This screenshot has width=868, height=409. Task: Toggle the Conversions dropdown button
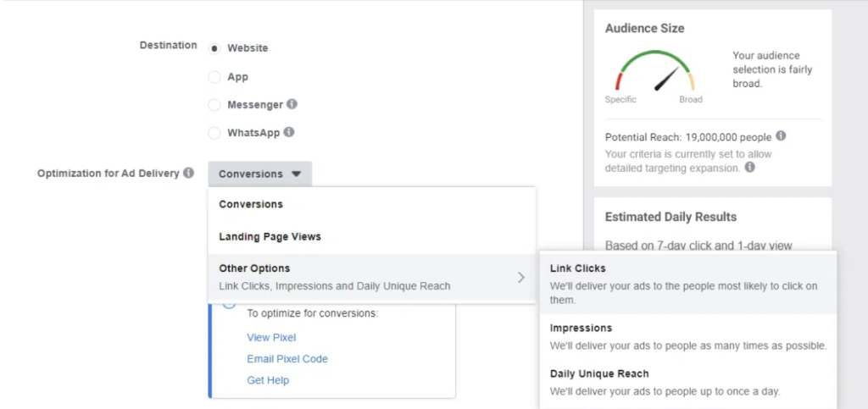click(259, 174)
